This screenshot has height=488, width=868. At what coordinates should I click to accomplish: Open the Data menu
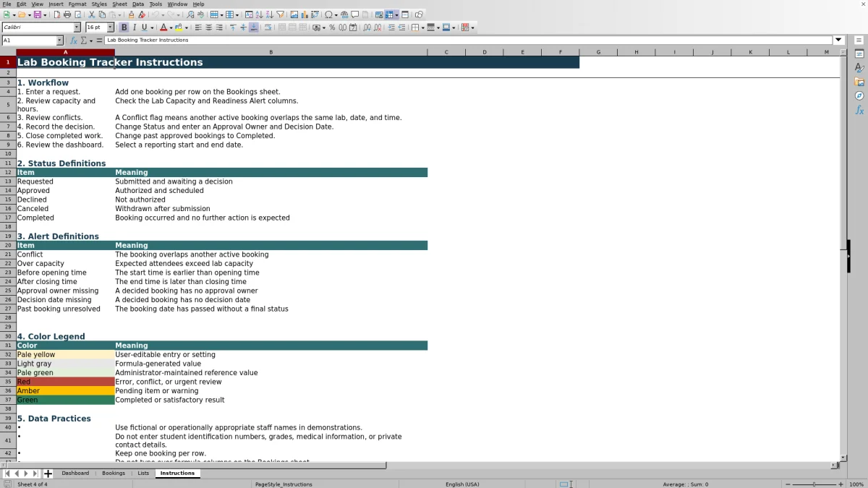point(137,4)
